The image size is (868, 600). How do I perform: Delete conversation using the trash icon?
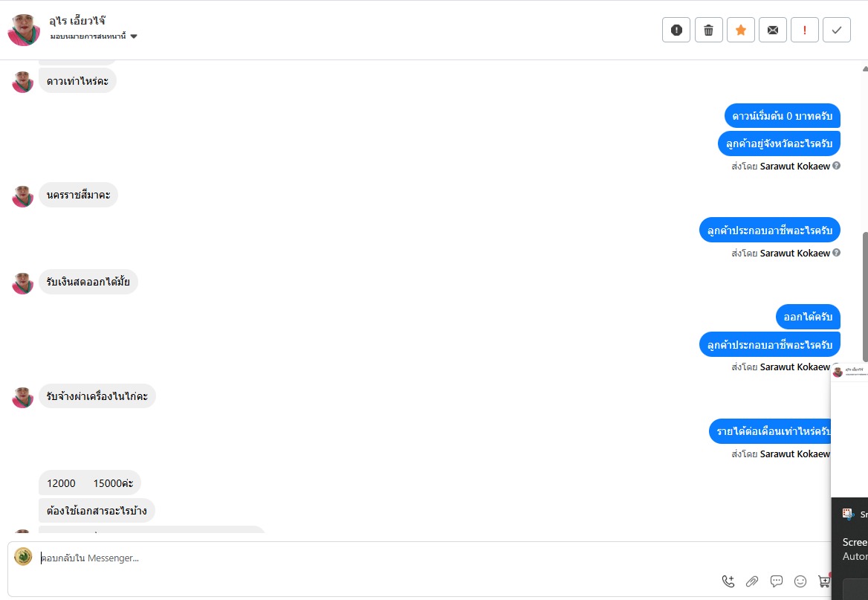coord(708,30)
